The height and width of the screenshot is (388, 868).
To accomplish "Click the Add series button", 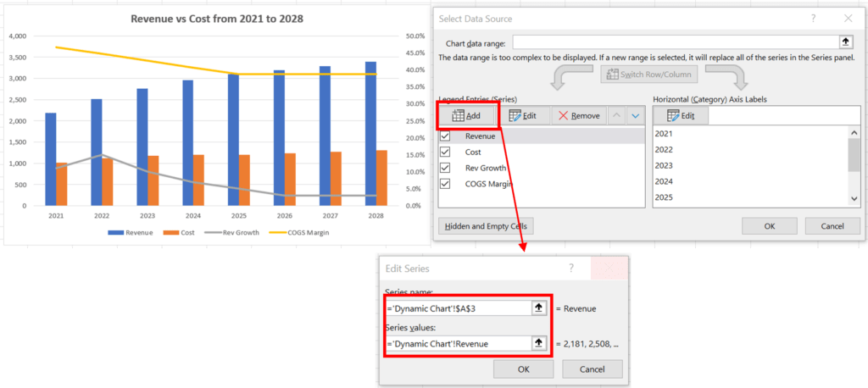I will pyautogui.click(x=468, y=116).
